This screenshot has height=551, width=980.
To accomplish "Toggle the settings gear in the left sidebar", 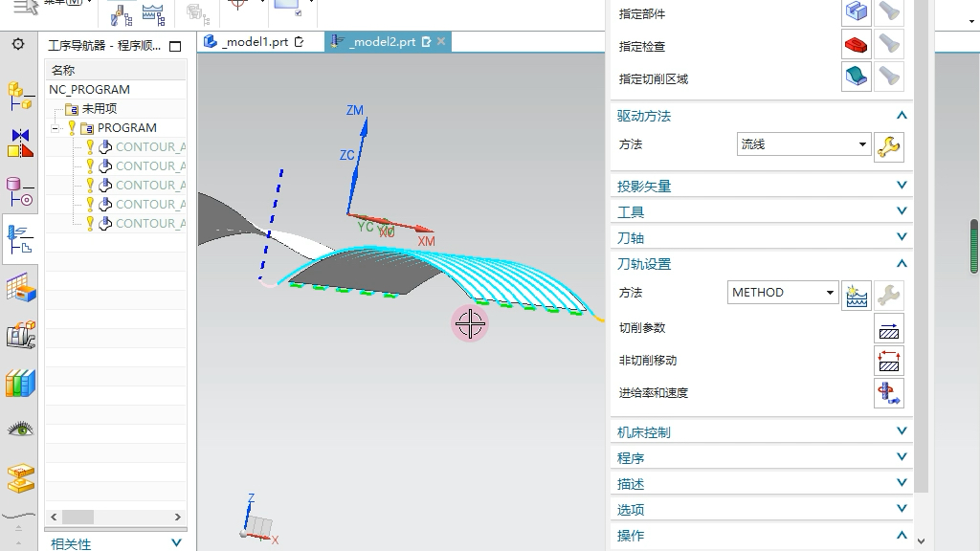I will (x=18, y=43).
